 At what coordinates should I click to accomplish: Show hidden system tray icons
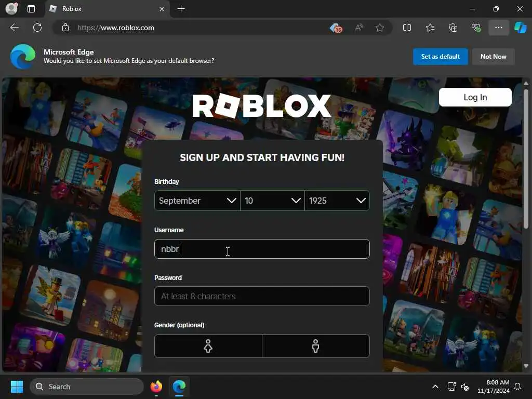435,387
